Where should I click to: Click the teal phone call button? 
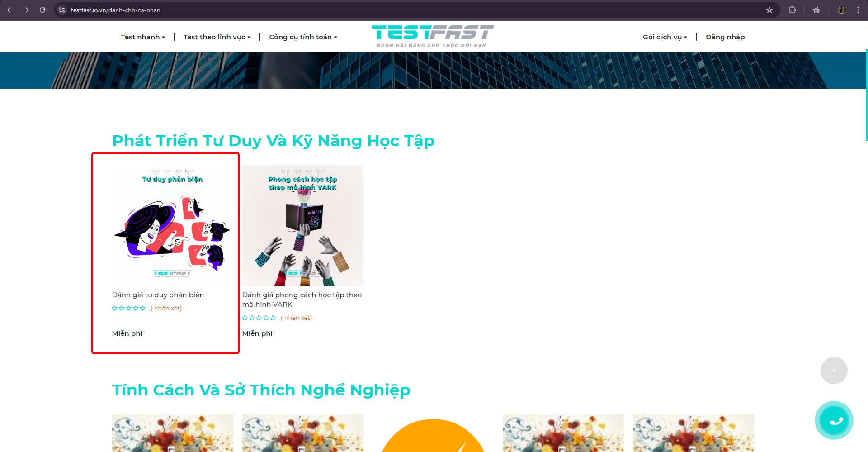pyautogui.click(x=834, y=420)
